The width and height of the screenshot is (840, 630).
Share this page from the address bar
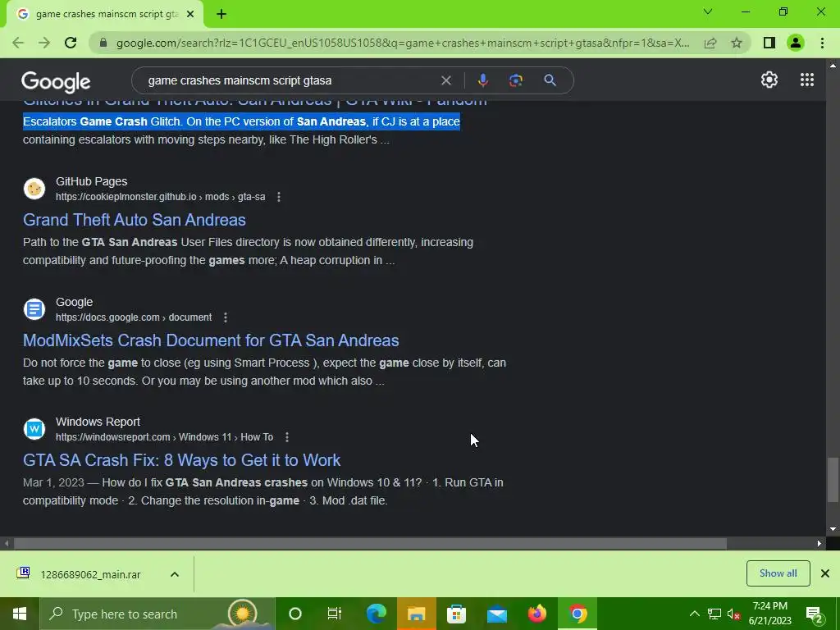[710, 43]
